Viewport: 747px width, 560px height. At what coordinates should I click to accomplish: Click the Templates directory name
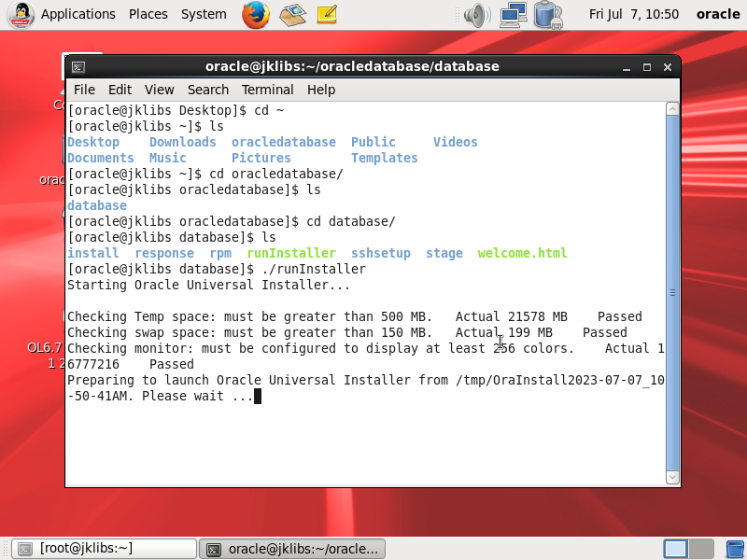[x=385, y=158]
